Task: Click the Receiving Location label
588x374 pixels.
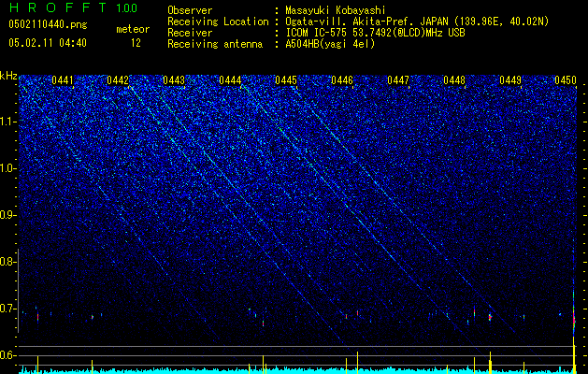Action: (218, 22)
